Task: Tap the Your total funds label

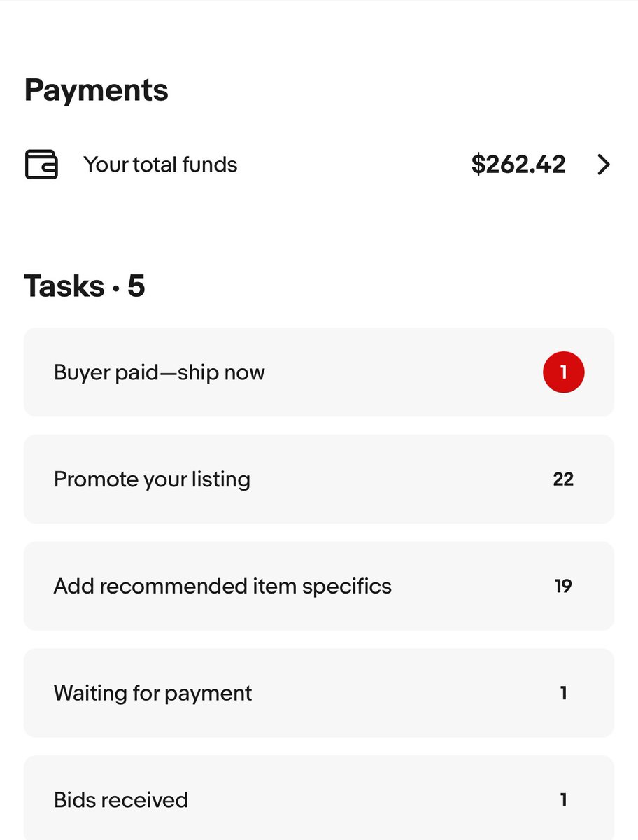Action: point(160,164)
